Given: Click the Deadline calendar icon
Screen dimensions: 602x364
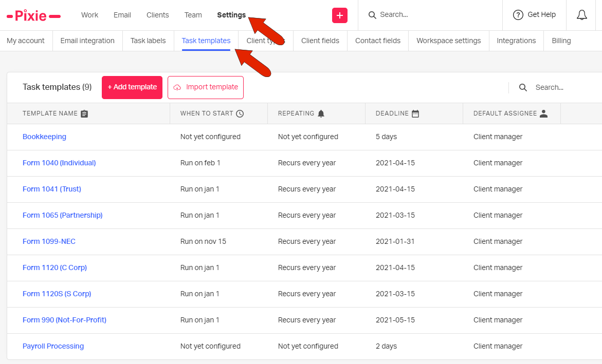Looking at the screenshot, I should [x=415, y=113].
